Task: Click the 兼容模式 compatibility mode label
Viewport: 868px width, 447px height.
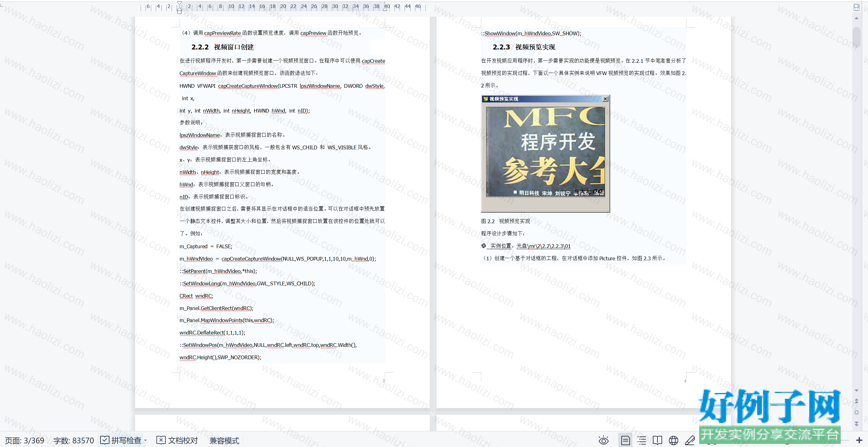Action: pyautogui.click(x=224, y=440)
